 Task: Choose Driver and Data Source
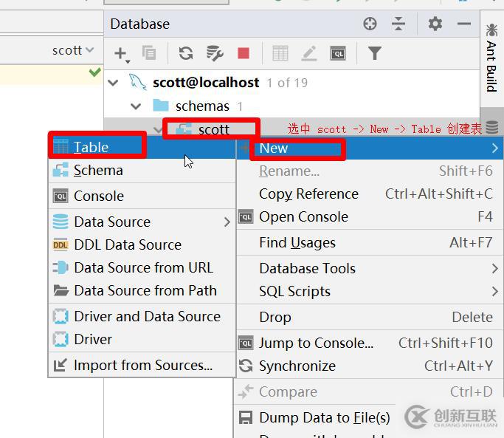pyautogui.click(x=142, y=316)
